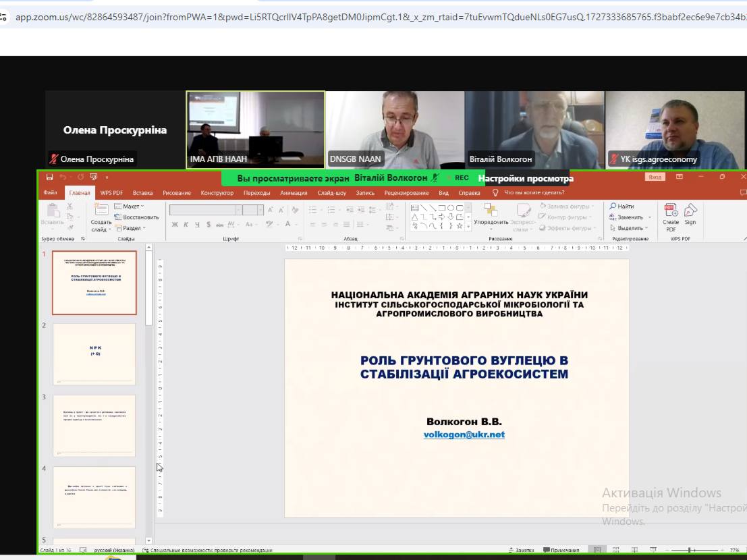Click the Save icon in quick access toolbar
Image resolution: width=747 pixels, height=560 pixels.
click(49, 177)
